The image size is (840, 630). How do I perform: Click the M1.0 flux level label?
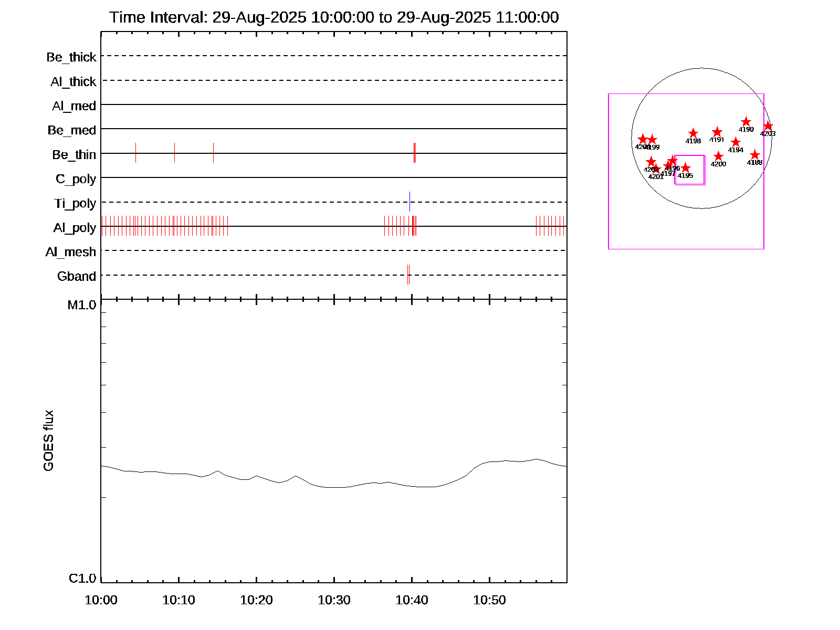[x=82, y=305]
